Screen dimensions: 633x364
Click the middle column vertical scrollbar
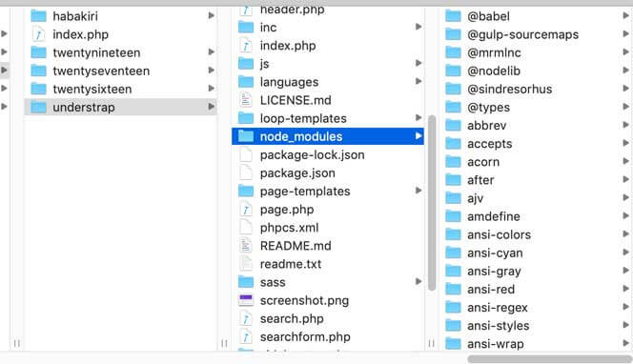[432, 203]
